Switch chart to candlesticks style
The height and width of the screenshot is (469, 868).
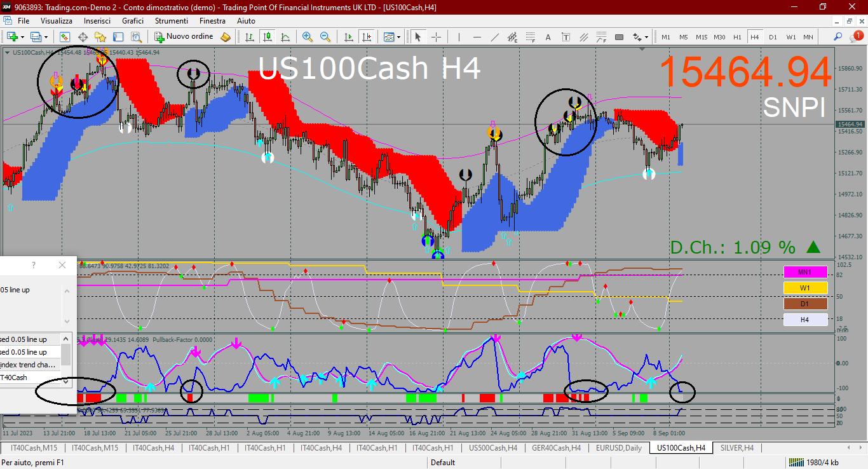pos(268,37)
